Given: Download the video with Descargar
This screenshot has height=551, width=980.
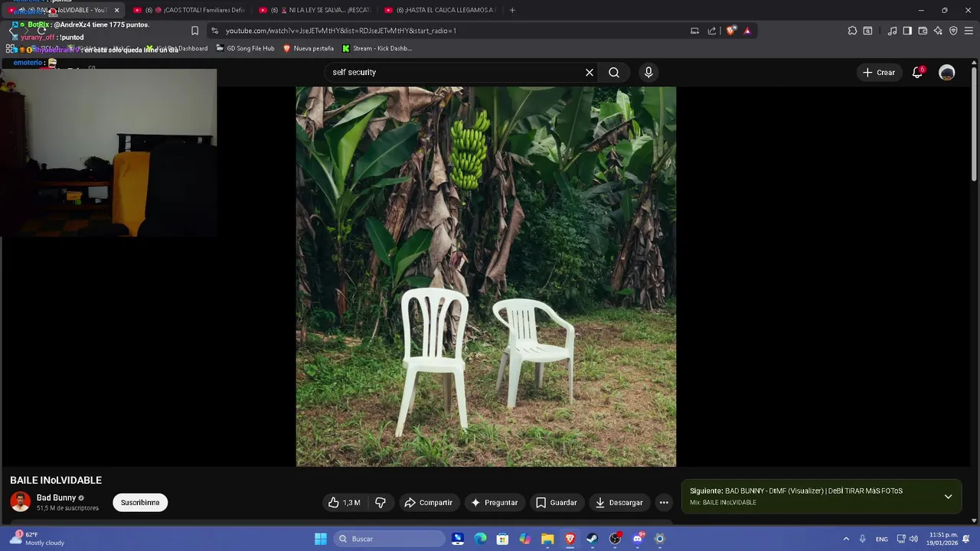Looking at the screenshot, I should pyautogui.click(x=619, y=503).
